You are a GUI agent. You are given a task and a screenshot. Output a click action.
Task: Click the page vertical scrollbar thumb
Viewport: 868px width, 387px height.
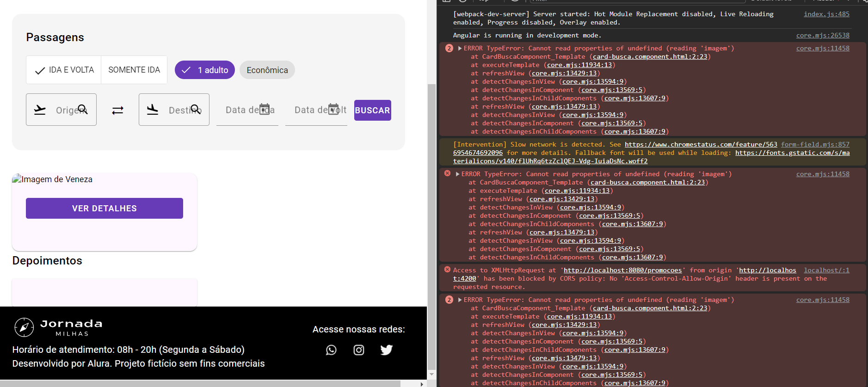tap(431, 227)
